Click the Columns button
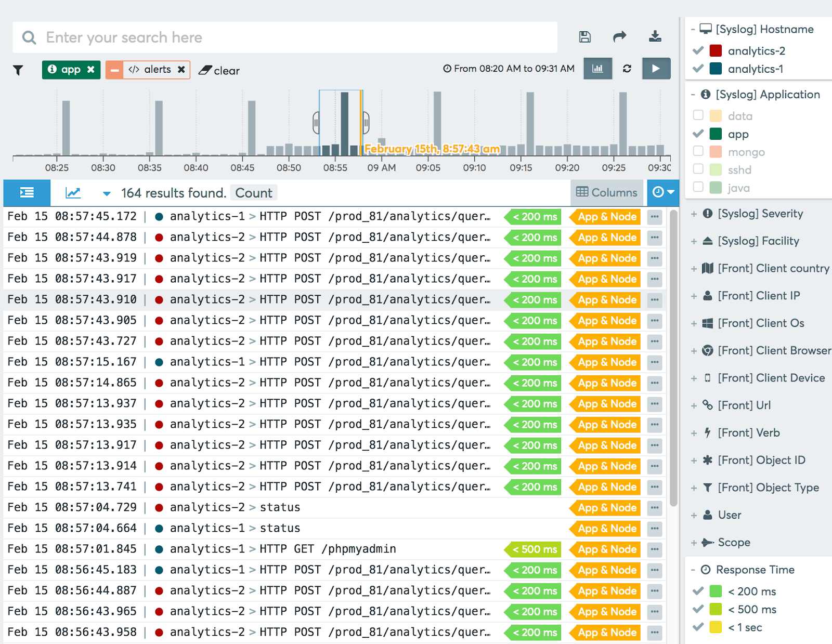The image size is (832, 644). 607,192
